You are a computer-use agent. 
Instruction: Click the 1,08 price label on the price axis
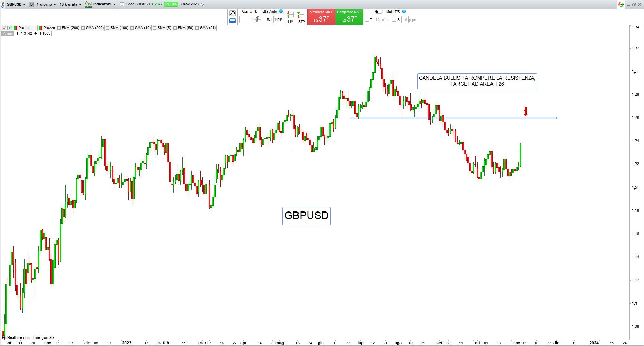pyautogui.click(x=635, y=326)
